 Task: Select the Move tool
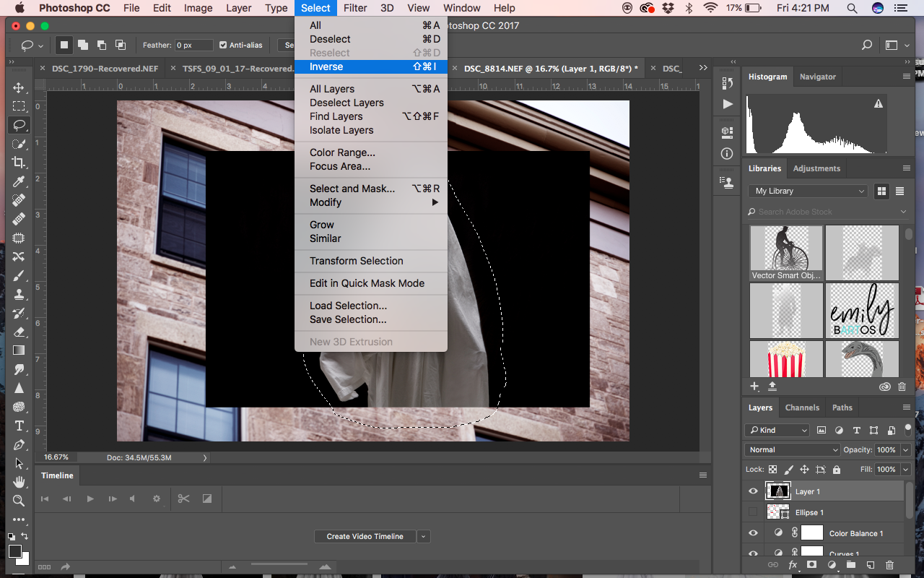click(x=19, y=87)
